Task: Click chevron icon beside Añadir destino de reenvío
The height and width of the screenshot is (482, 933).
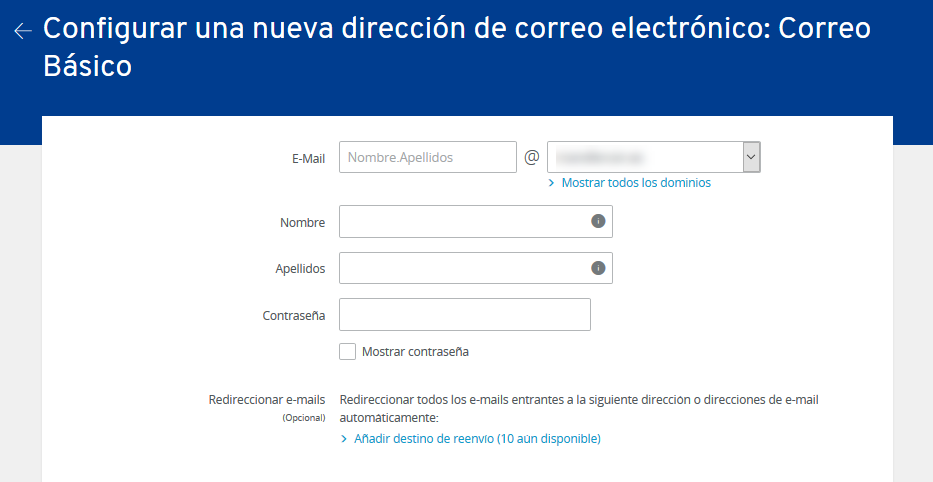Action: 344,439
